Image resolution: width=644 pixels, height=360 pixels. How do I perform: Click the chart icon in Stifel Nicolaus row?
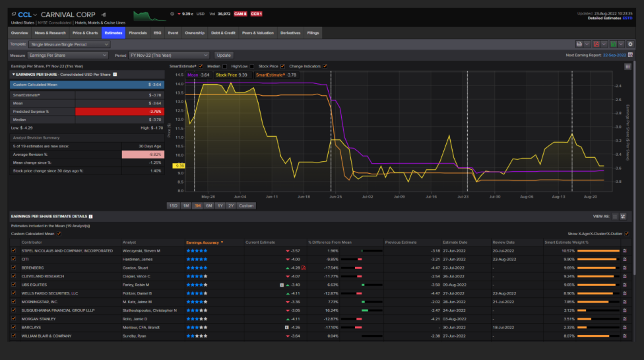tap(624, 251)
